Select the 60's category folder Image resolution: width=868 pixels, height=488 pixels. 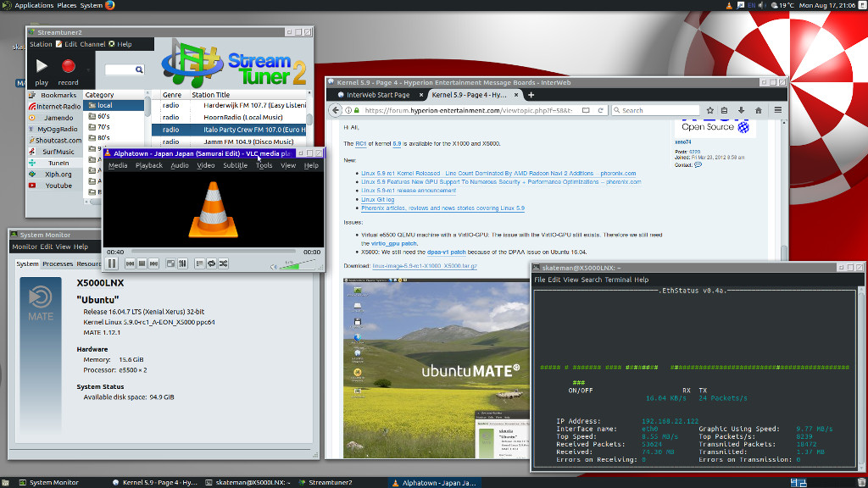coord(114,116)
